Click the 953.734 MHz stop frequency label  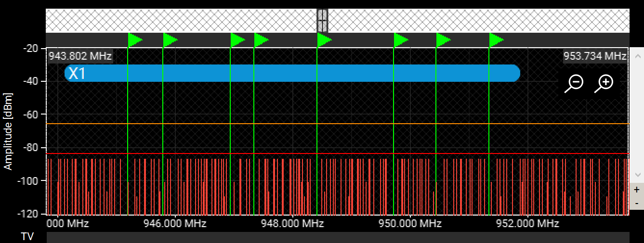(x=595, y=56)
